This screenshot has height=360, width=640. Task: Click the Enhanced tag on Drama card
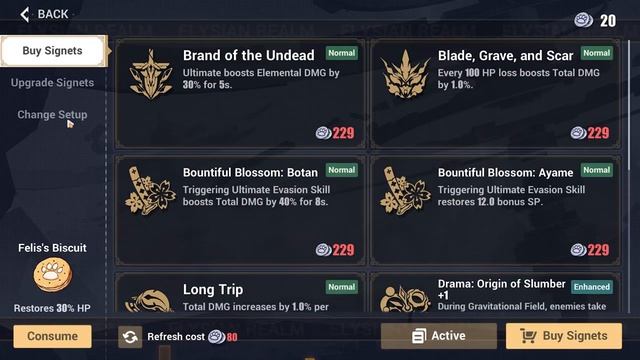click(591, 287)
